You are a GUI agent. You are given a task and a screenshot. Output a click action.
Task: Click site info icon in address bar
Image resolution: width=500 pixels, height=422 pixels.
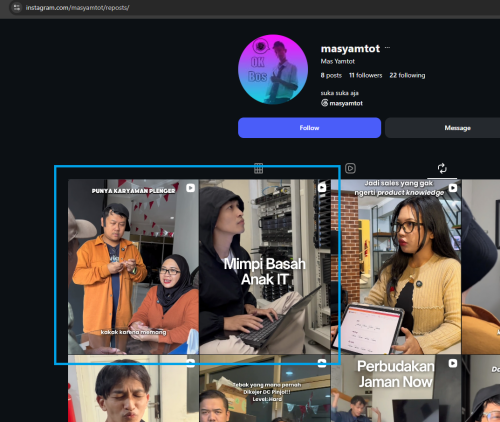[17, 7]
